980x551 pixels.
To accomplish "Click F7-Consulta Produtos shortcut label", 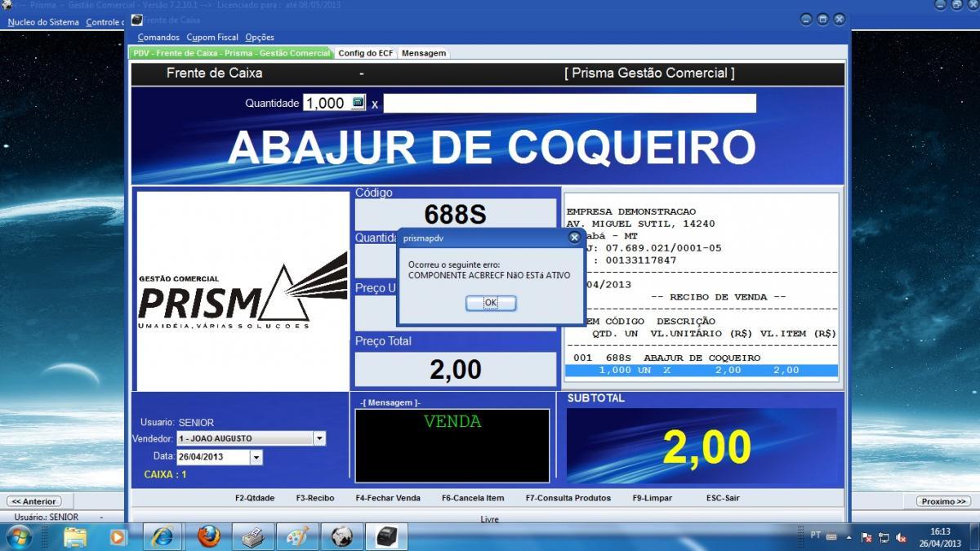I will click(568, 498).
